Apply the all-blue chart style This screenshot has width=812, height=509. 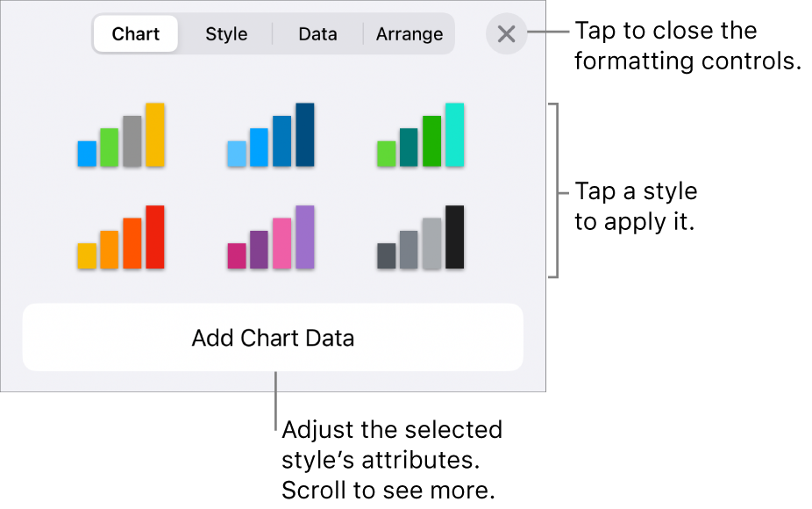[270, 136]
